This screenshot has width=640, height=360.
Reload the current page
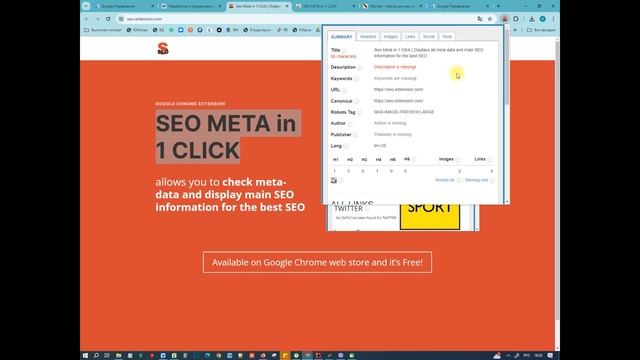108,19
